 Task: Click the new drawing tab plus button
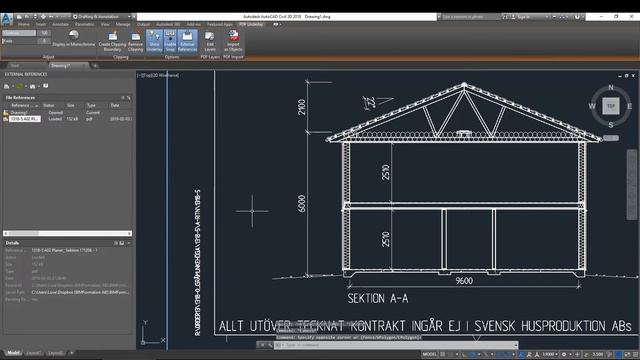[x=95, y=66]
